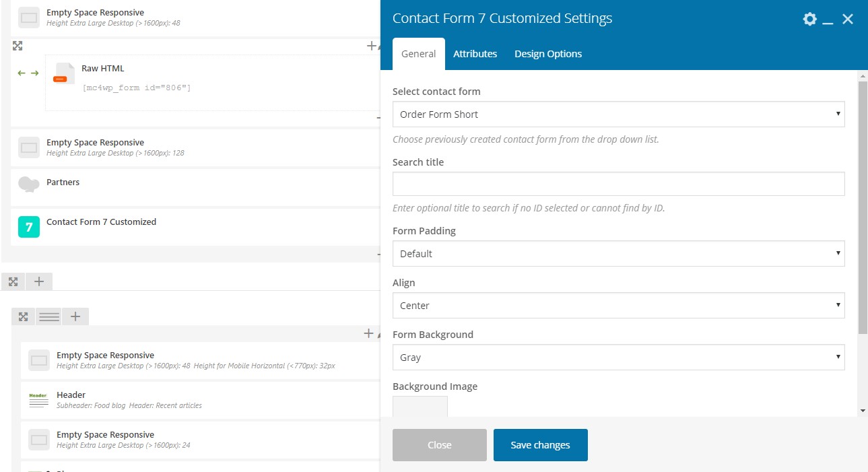Click expand icon above the Raw HTML row
The height and width of the screenshot is (472, 868).
[18, 46]
